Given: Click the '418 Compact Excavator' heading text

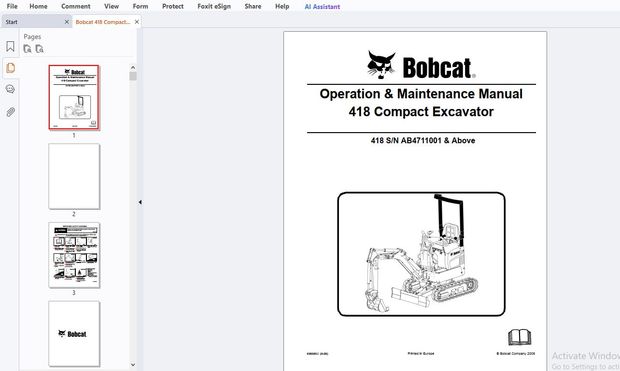Looking at the screenshot, I should 421,112.
